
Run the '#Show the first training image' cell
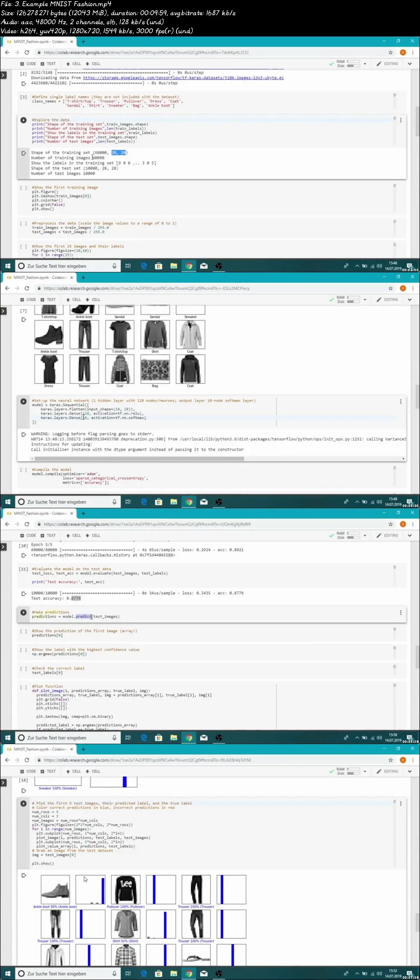[x=23, y=188]
